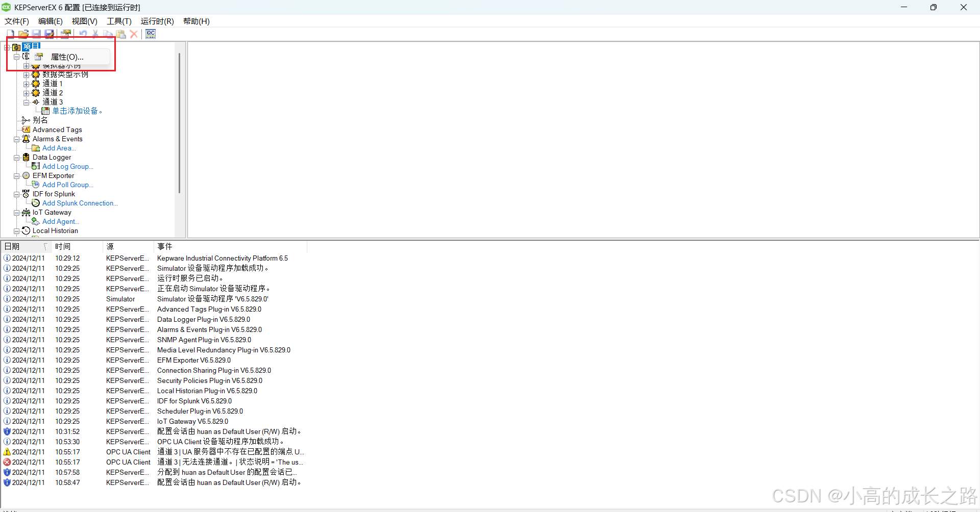Screen dimensions: 980x512
Task: Open the 工具(T) menu
Action: click(119, 21)
